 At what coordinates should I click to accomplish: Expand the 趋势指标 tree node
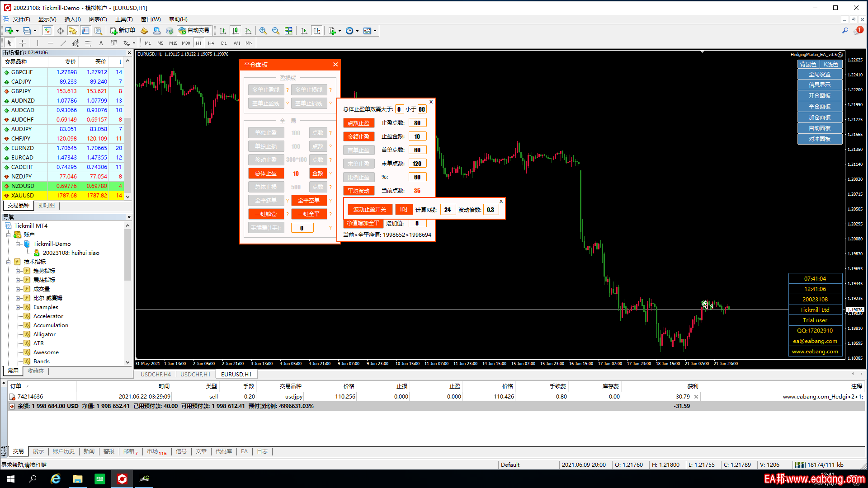[18, 271]
